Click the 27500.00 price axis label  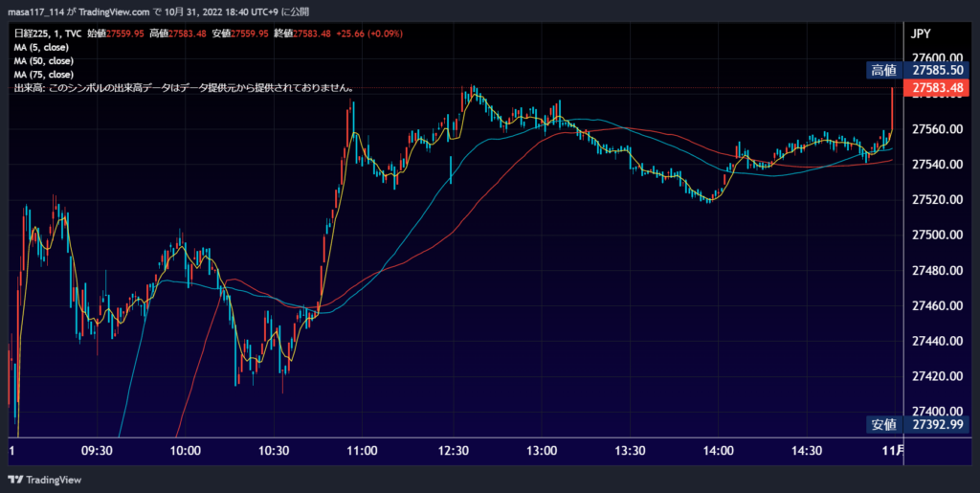pos(936,235)
